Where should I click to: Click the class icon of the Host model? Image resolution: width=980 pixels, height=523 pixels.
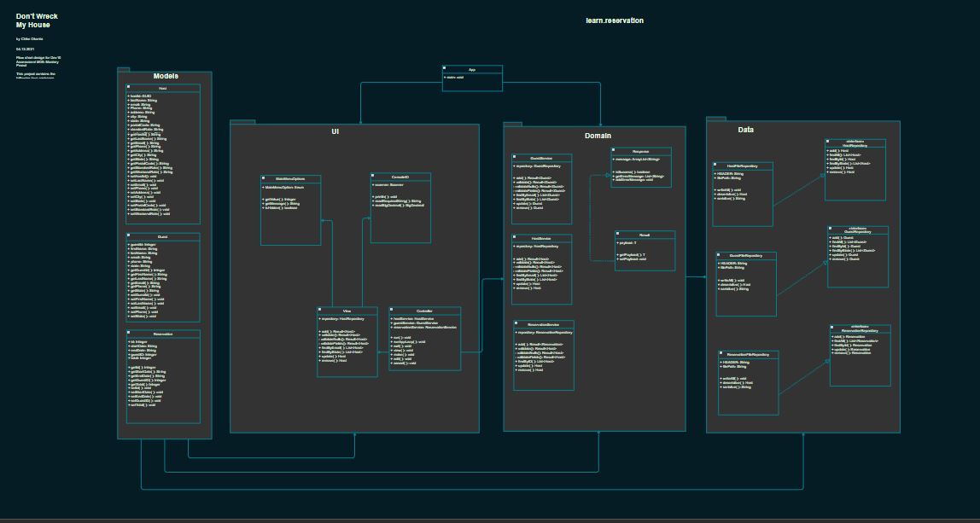[129, 87]
